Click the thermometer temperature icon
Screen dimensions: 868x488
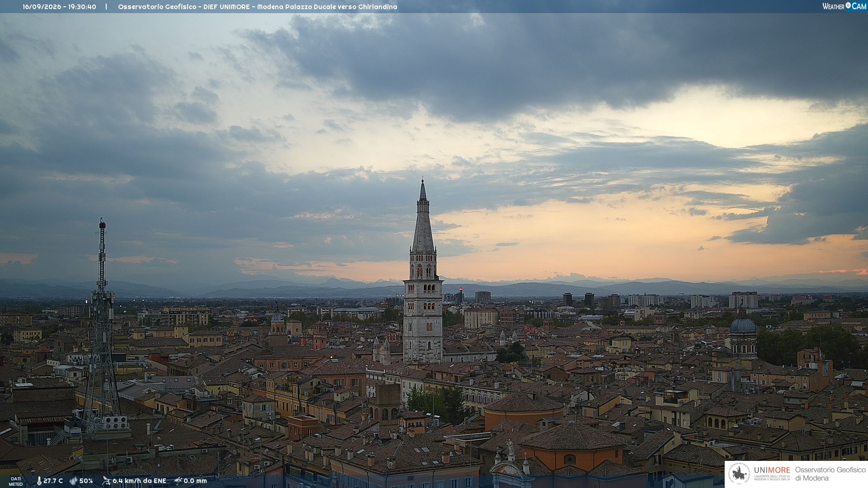(x=39, y=481)
